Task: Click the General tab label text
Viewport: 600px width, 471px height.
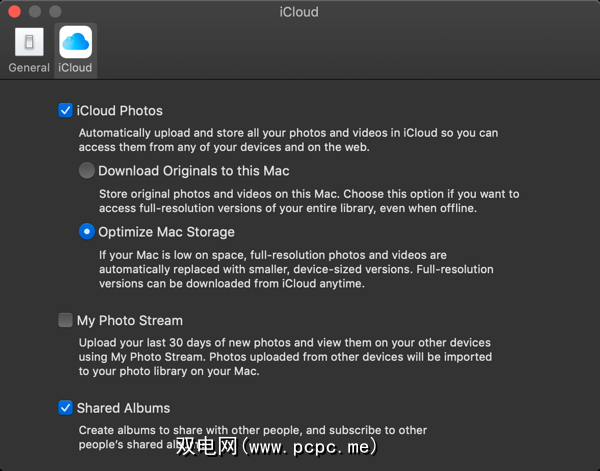Action: click(x=29, y=68)
